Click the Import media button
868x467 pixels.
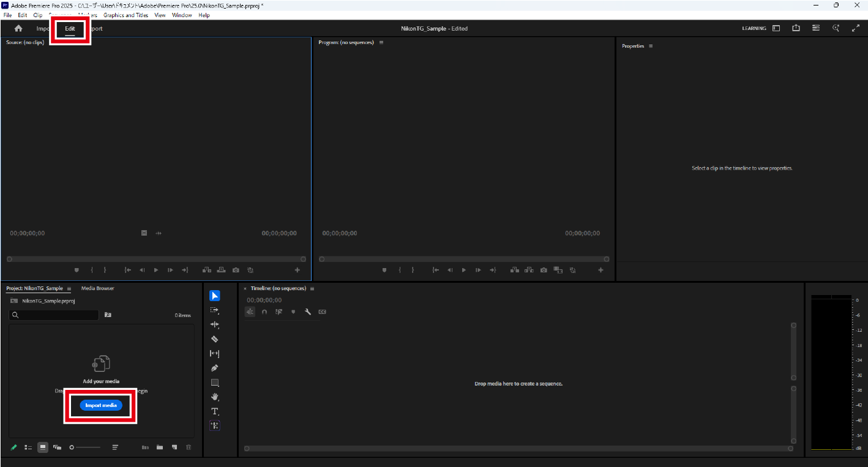(x=101, y=405)
